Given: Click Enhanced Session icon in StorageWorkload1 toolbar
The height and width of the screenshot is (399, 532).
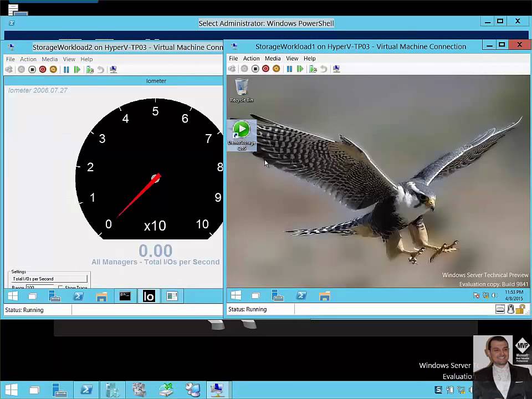Looking at the screenshot, I should point(336,69).
